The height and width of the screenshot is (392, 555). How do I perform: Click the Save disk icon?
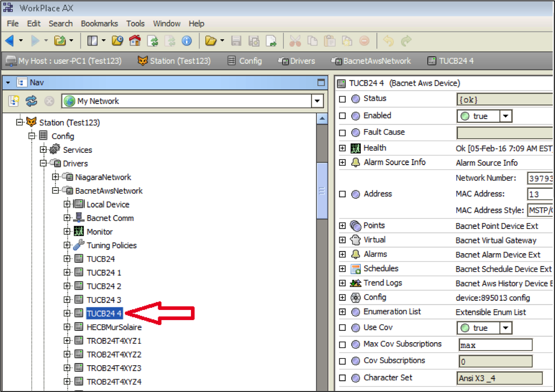point(236,41)
